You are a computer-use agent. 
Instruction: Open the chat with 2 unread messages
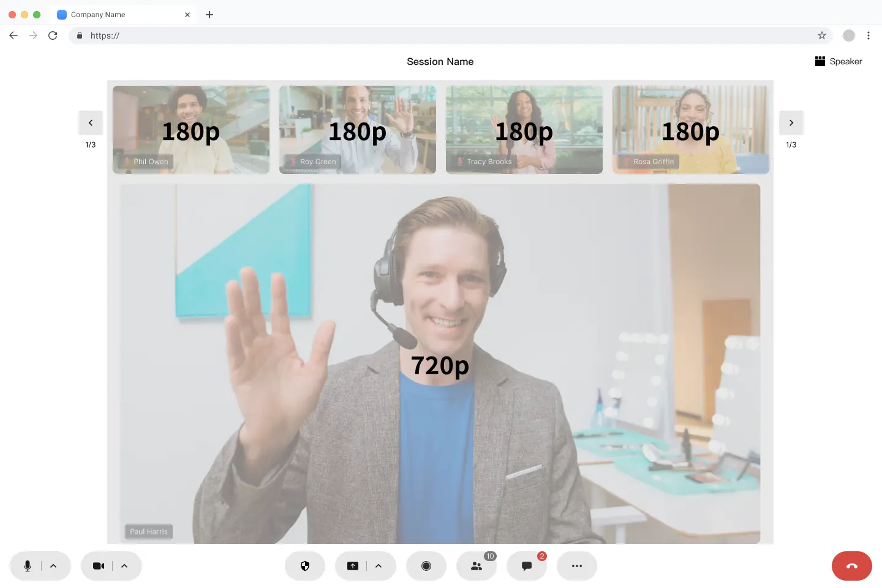tap(526, 565)
